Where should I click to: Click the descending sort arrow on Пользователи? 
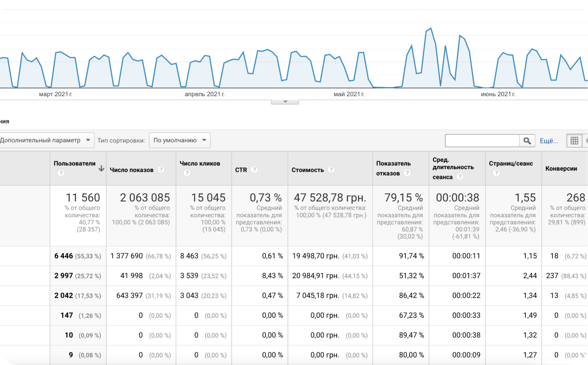101,169
